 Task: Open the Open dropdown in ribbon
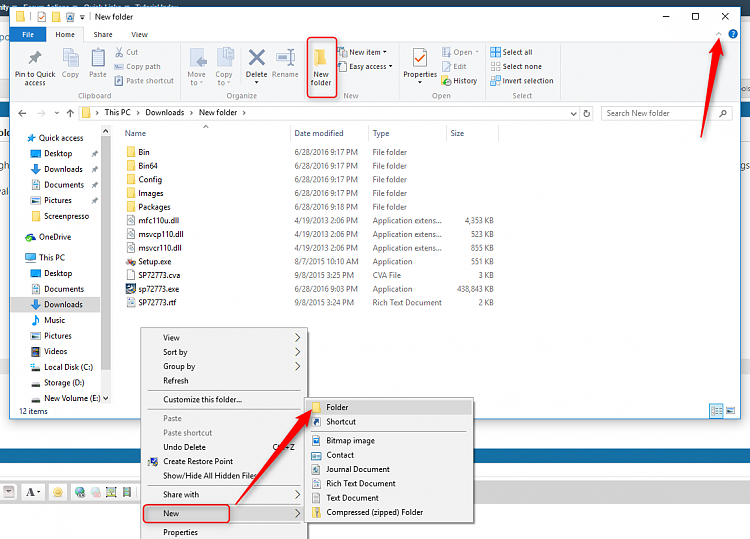tap(460, 52)
